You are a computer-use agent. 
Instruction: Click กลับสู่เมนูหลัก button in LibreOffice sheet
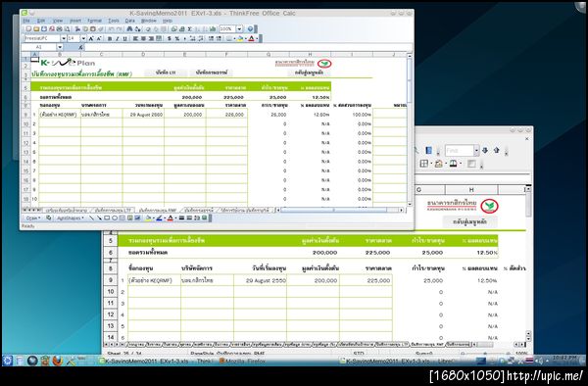469,221
